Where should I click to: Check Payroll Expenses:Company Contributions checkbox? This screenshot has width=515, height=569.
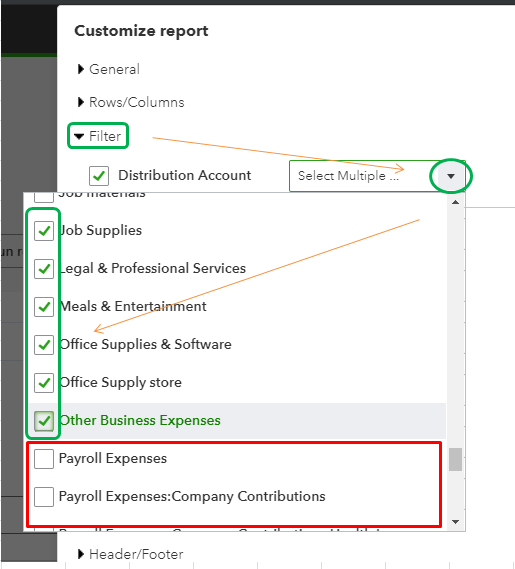[x=44, y=497]
